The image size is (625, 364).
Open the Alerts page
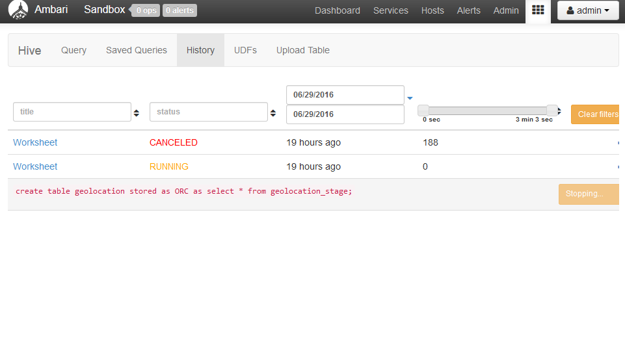[468, 10]
